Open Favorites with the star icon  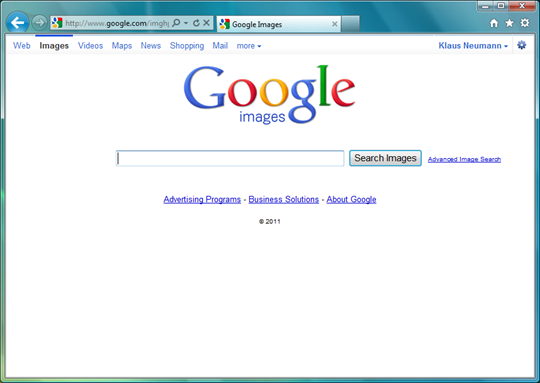click(x=509, y=23)
